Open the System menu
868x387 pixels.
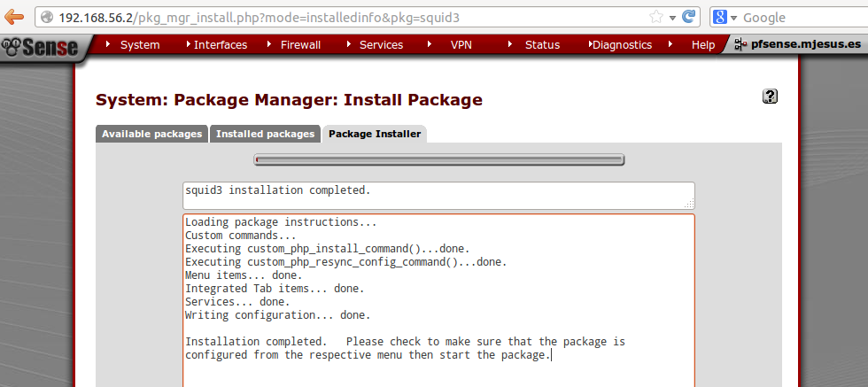[139, 44]
